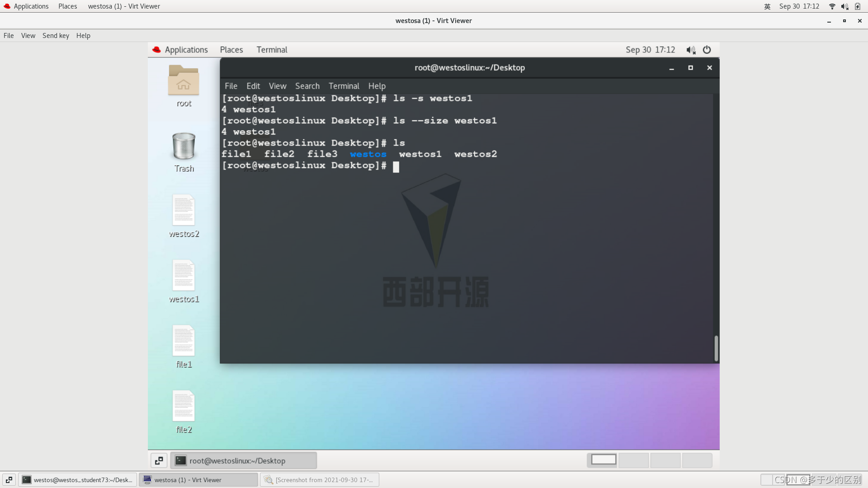Open the root home folder icon
Image resolution: width=868 pixels, height=488 pixels.
[184, 81]
